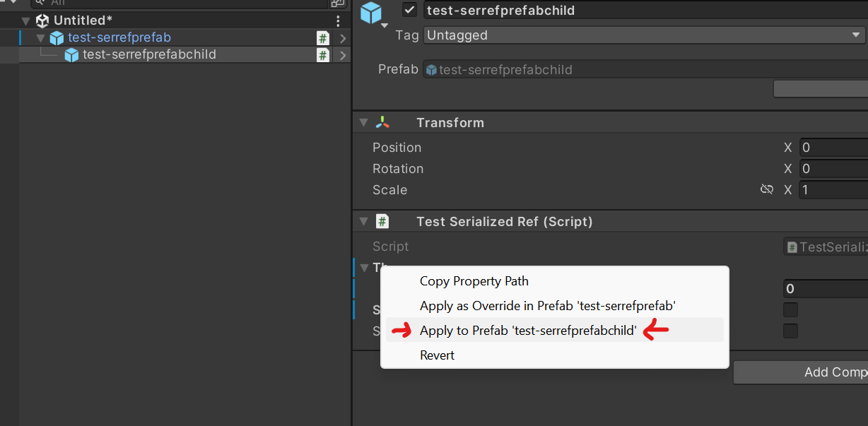Viewport: 868px width, 426px height.
Task: Click the arrow to open test-serrefprefab prefab mode
Action: click(341, 37)
